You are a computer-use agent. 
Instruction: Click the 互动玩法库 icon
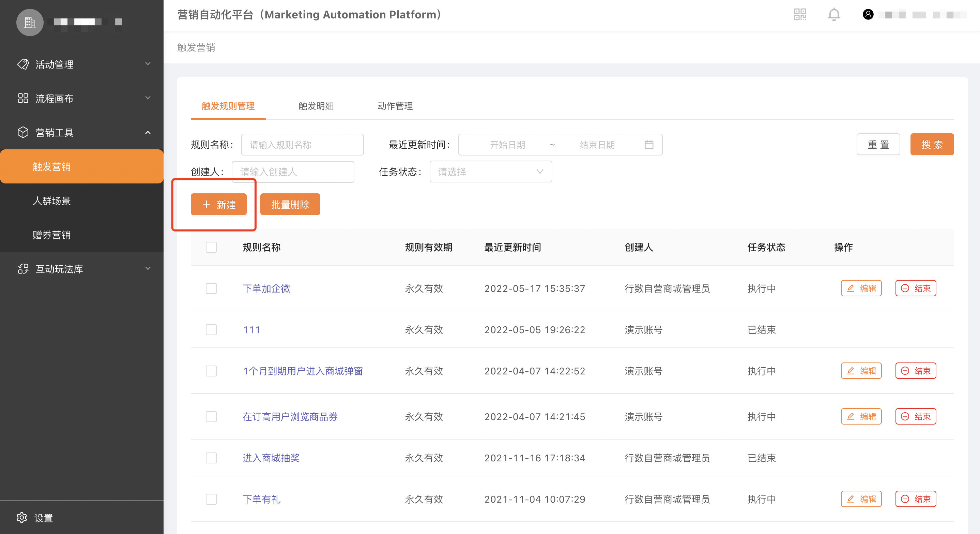[23, 269]
